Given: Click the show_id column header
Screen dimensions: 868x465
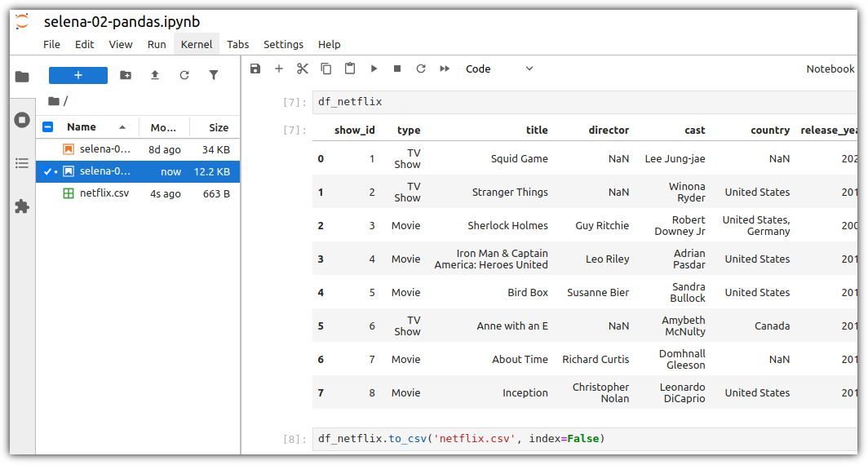Looking at the screenshot, I should pos(354,130).
